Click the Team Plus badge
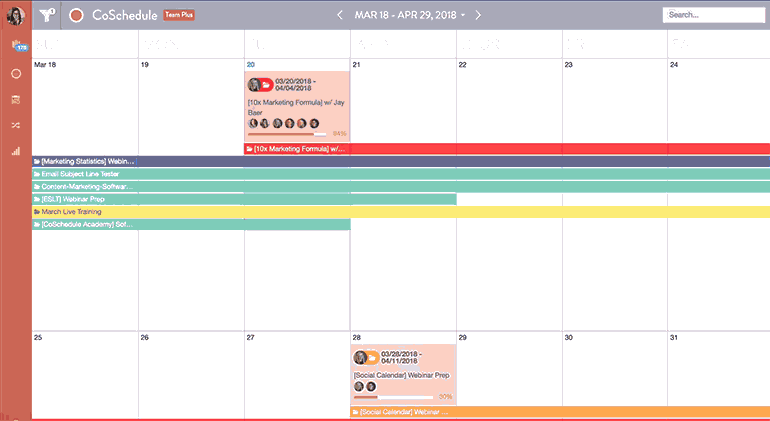 coord(179,15)
